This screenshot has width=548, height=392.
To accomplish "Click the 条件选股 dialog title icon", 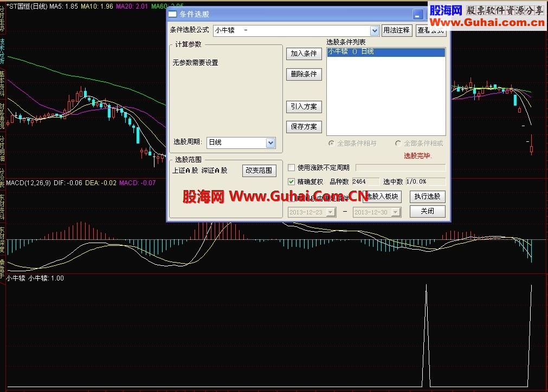I will (x=173, y=14).
